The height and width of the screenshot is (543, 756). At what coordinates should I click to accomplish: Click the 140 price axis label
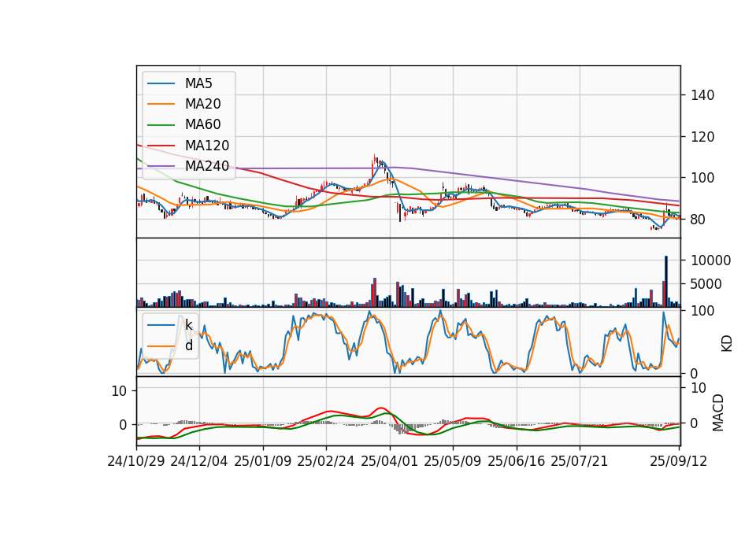pos(702,95)
